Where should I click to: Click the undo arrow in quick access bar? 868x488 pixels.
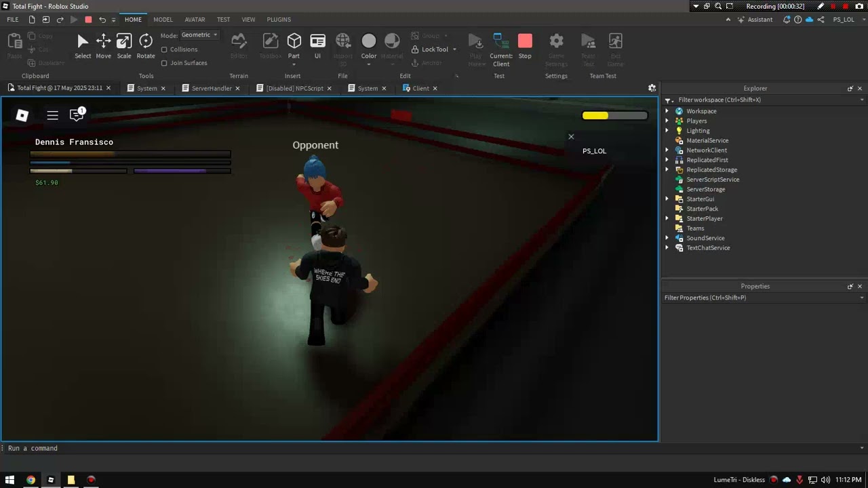[102, 20]
